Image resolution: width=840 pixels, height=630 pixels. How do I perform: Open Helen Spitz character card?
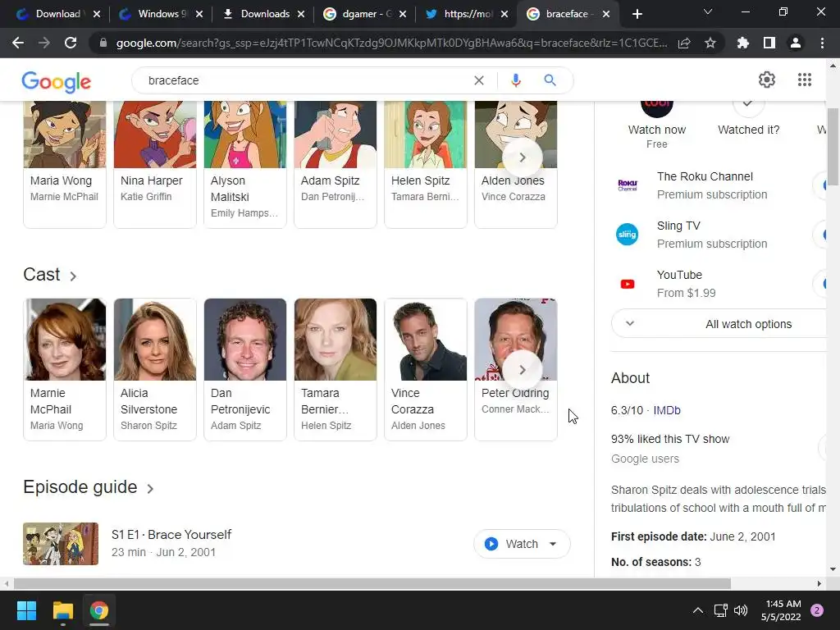426,164
